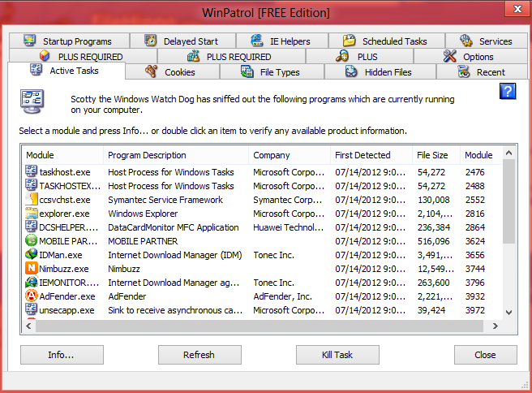532x393 pixels.
Task: Click the taskhost.exe process icon
Action: [x=31, y=171]
